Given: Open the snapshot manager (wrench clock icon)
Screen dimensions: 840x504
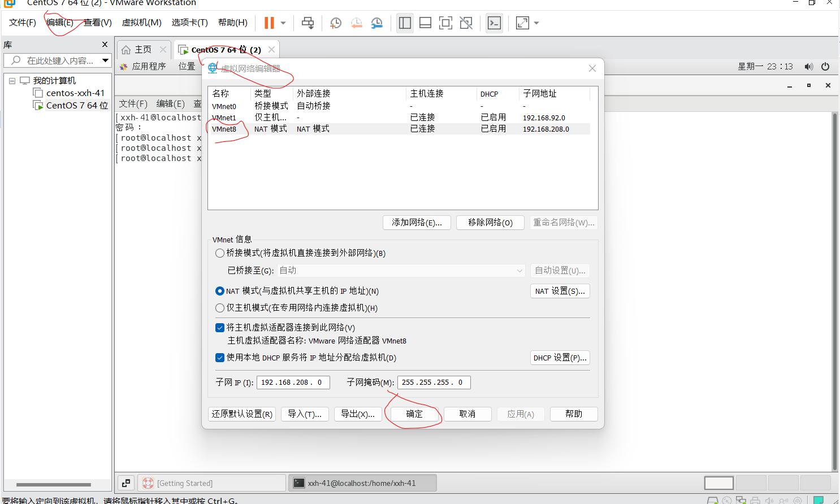Looking at the screenshot, I should point(376,23).
